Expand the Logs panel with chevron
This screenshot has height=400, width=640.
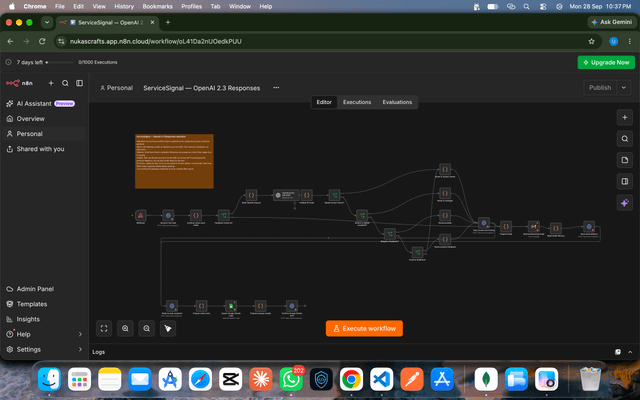point(630,352)
